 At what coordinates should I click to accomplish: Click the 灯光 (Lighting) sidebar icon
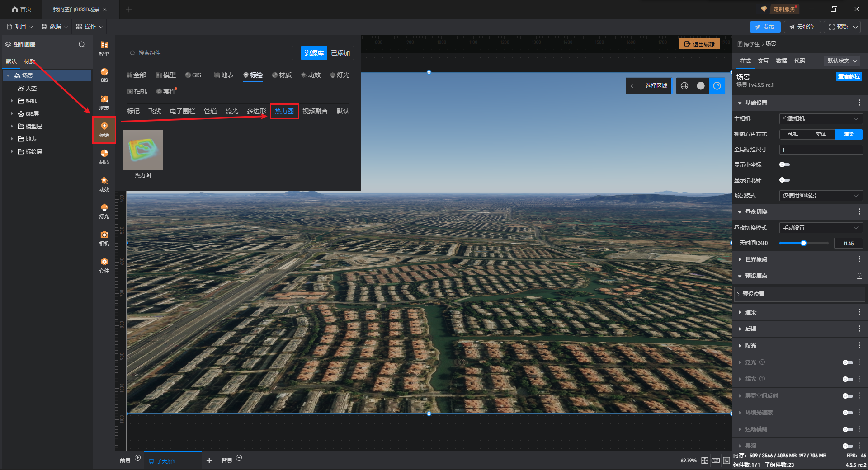104,211
